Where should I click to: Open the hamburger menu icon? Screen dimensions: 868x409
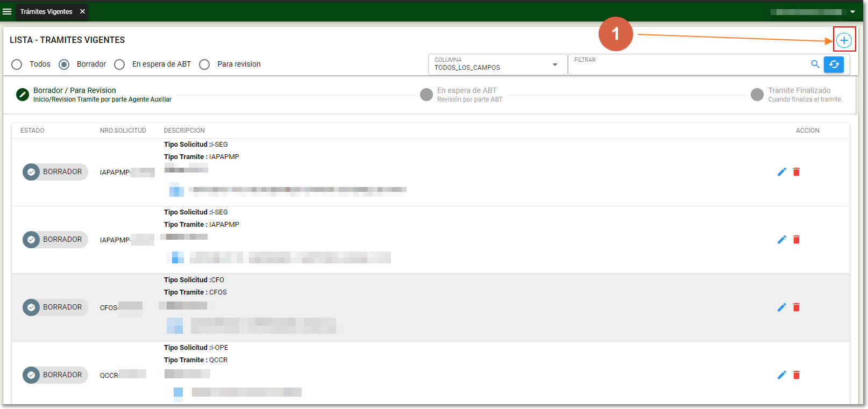(x=7, y=11)
